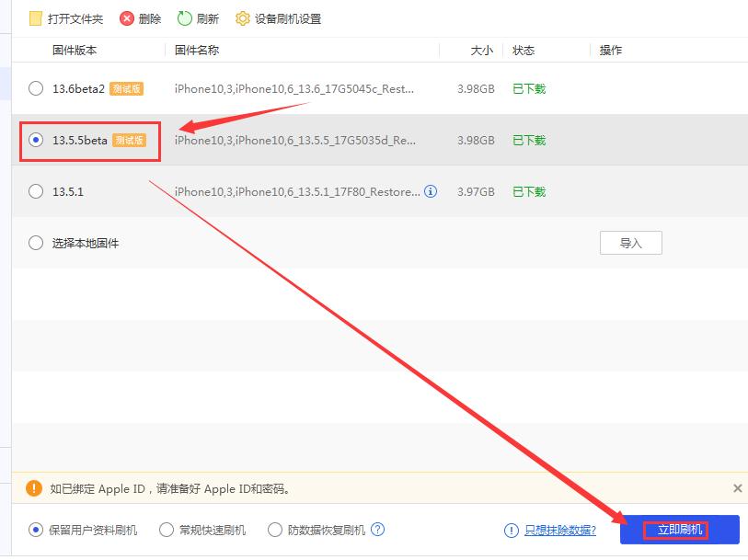
Task: Select the 13.5.1 firmware radio button
Action: (35, 192)
